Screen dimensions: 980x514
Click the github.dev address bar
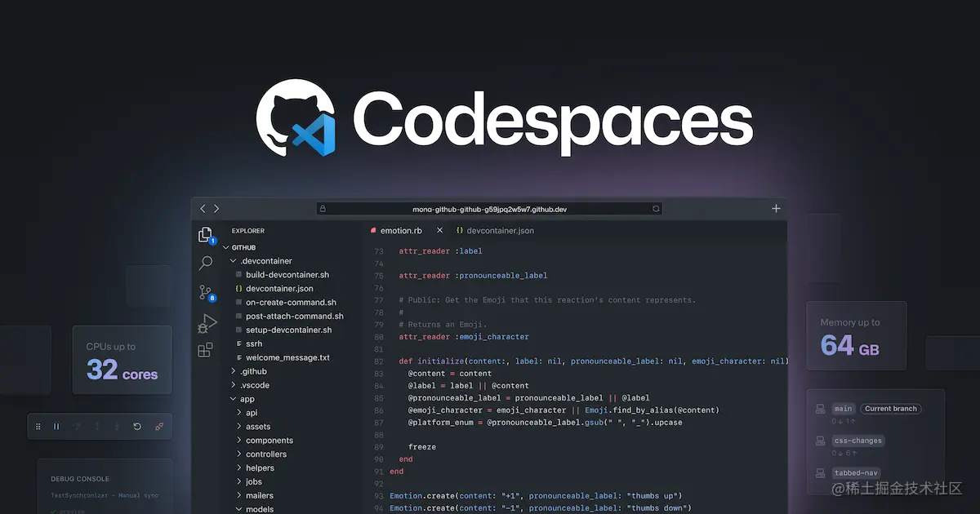tap(489, 209)
